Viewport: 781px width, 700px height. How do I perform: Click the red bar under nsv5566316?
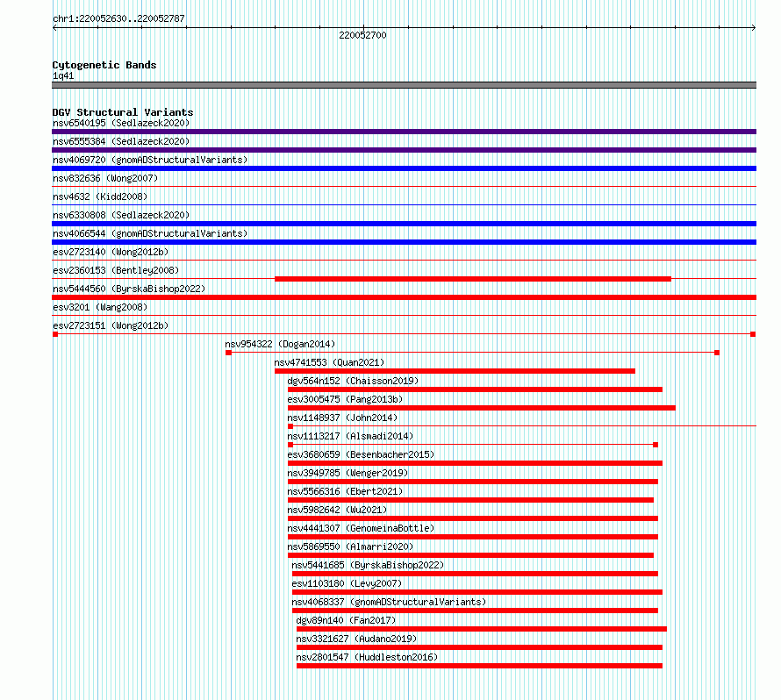(470, 500)
